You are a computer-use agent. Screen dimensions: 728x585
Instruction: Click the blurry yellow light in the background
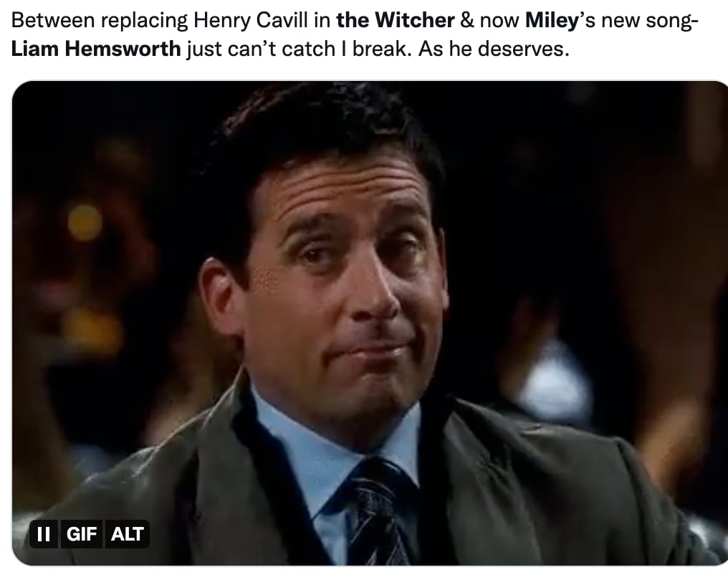click(85, 222)
